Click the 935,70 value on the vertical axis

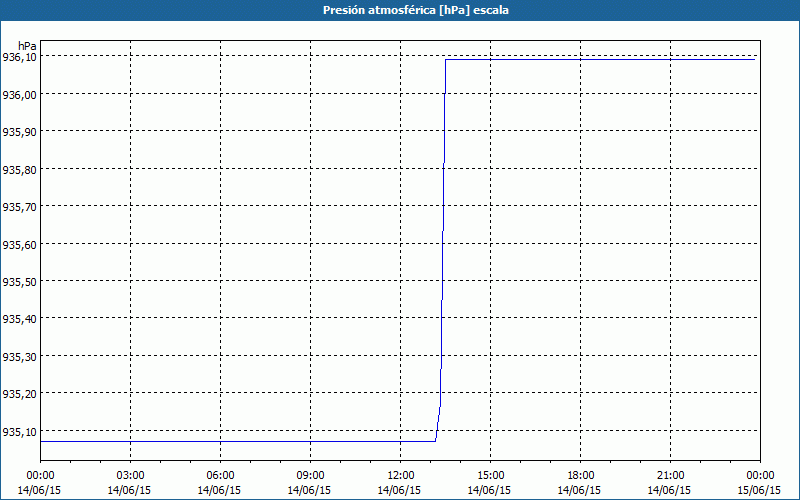click(x=20, y=207)
